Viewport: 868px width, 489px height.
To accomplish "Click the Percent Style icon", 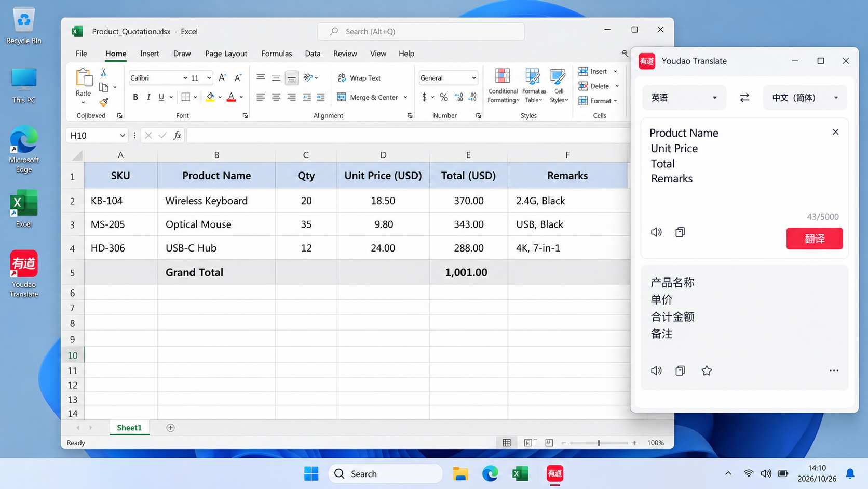I will [443, 97].
